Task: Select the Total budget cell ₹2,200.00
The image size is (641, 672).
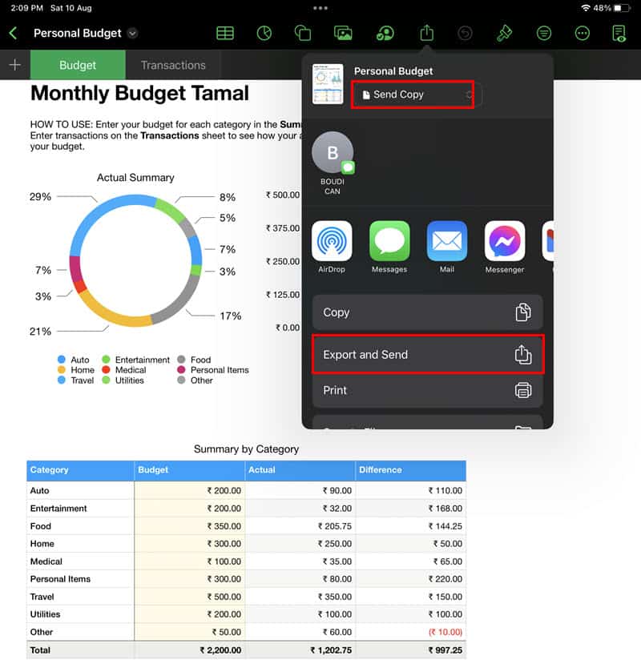Action: [x=190, y=650]
